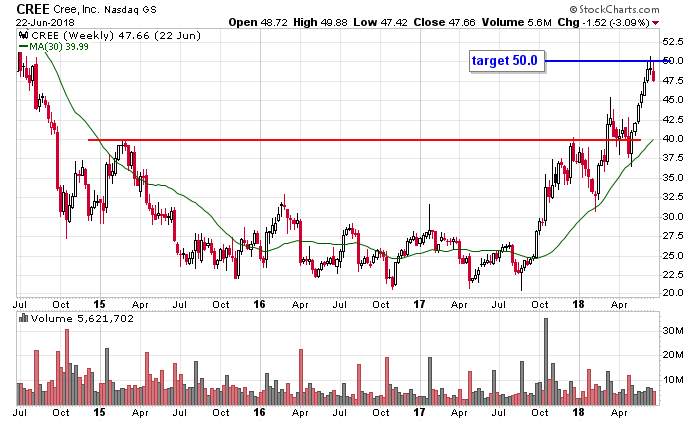Click the red horizontal resistance line at 40.0
The width and height of the screenshot is (700, 421).
coord(364,140)
